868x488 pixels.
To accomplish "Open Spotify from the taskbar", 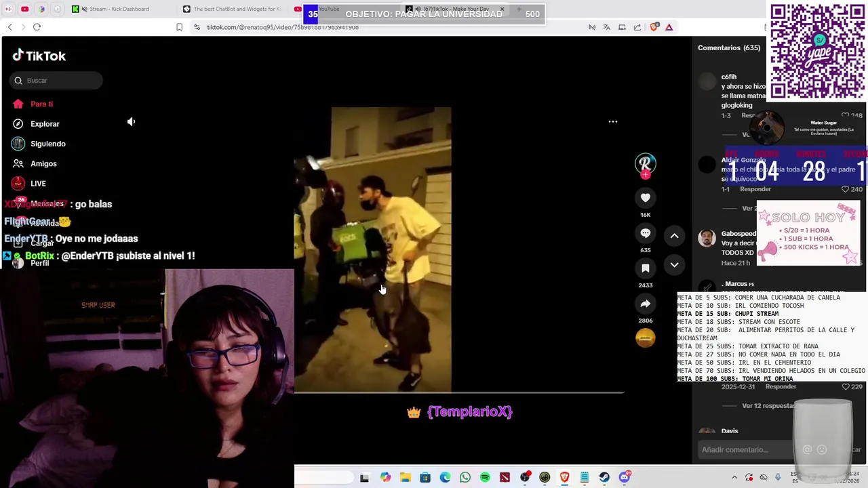I will (x=485, y=478).
